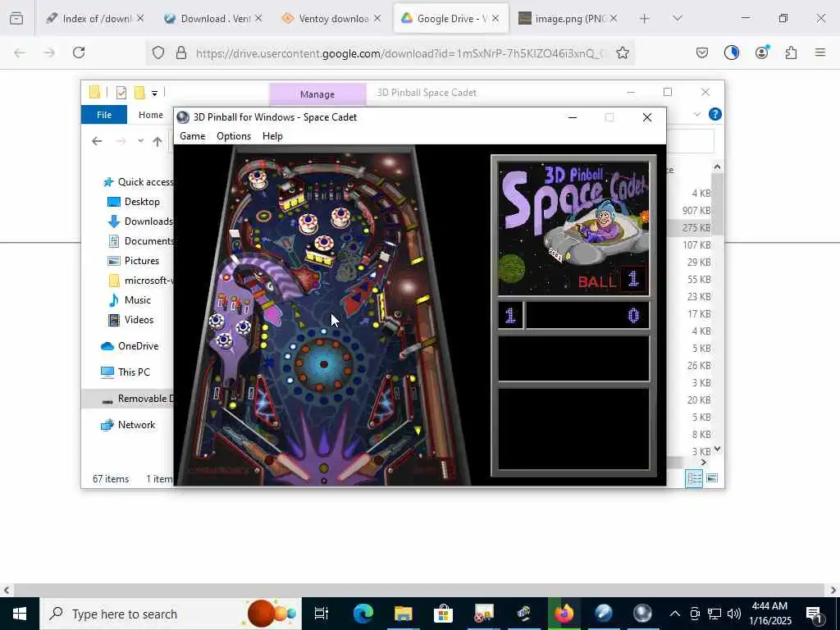Viewport: 840px width, 630px height.
Task: Open Downloads in Explorer sidebar
Action: coord(139,221)
